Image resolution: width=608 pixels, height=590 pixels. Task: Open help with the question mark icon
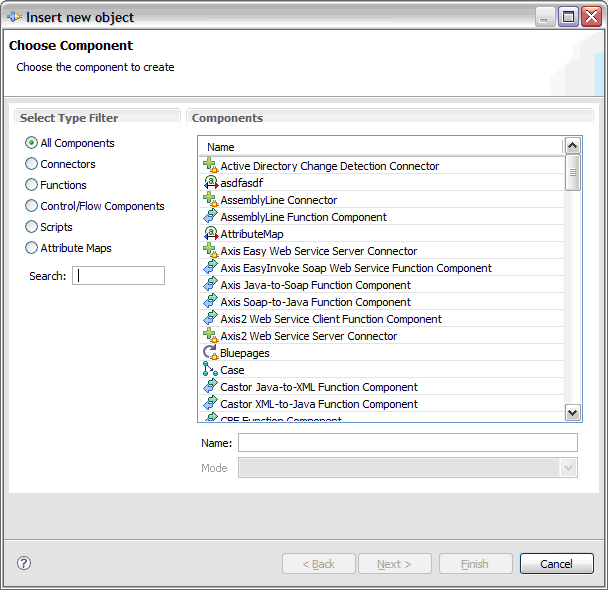tap(24, 563)
